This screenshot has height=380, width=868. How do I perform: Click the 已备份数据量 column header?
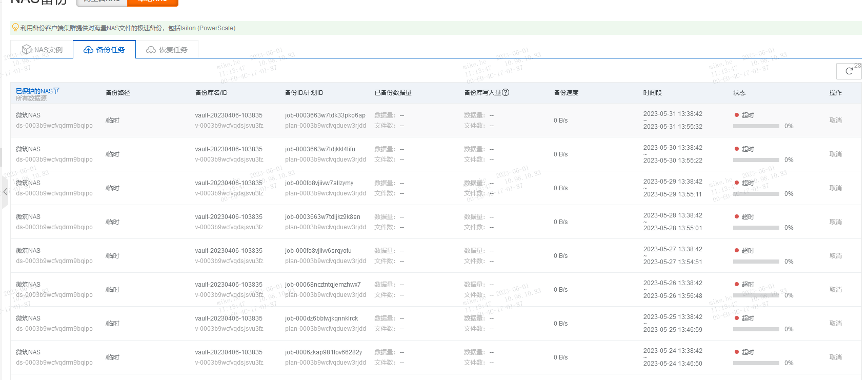pyautogui.click(x=393, y=93)
